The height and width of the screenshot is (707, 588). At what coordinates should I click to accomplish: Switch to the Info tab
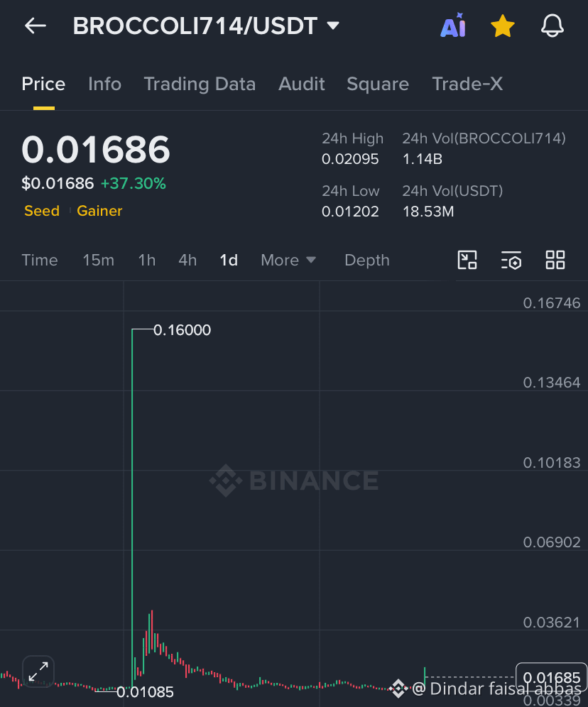click(x=104, y=84)
